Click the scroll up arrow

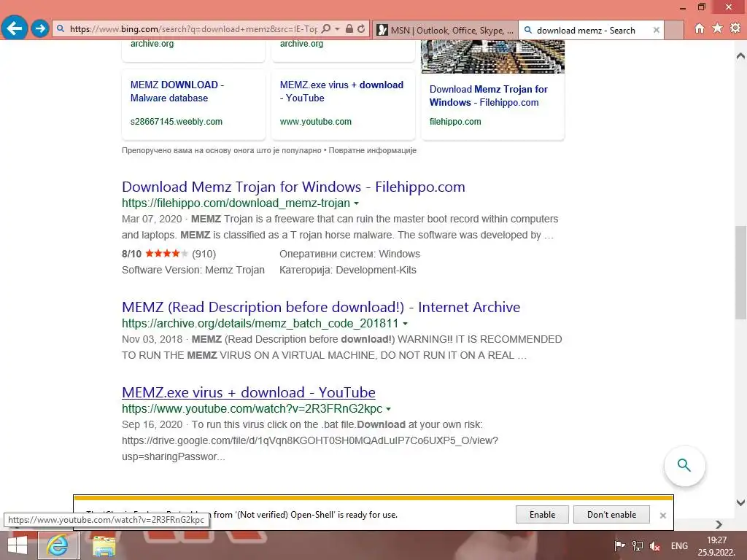(740, 55)
